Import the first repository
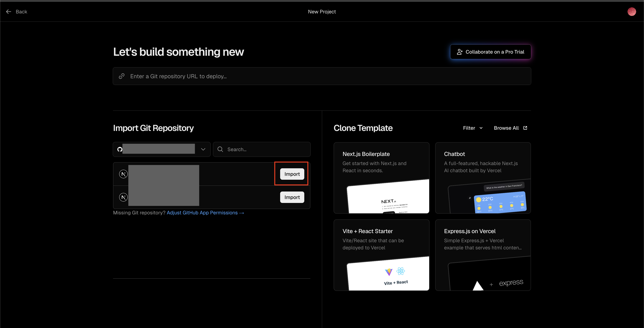 (x=292, y=174)
